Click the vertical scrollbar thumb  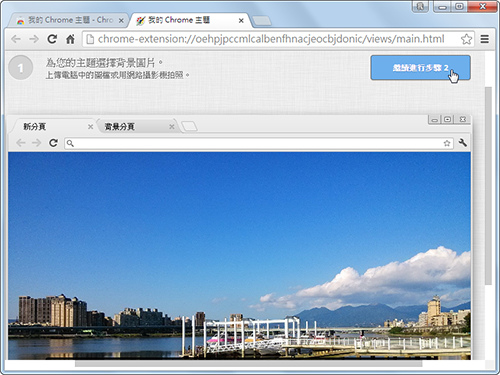point(488,186)
